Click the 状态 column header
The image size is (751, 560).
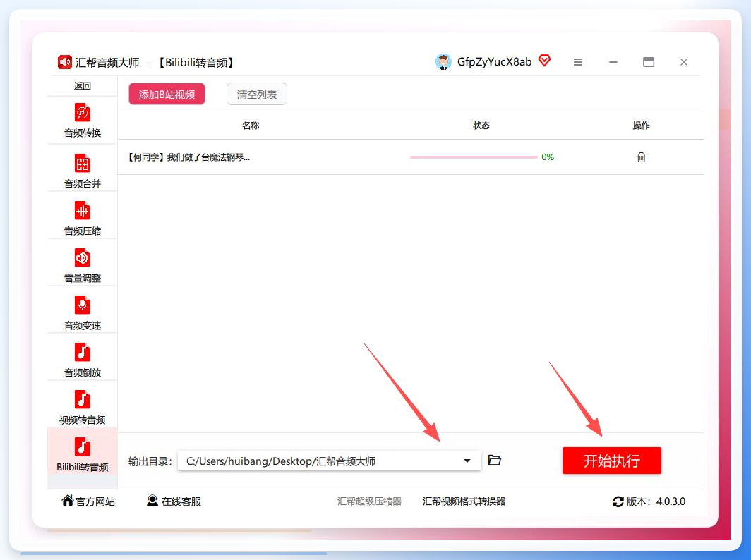[481, 126]
